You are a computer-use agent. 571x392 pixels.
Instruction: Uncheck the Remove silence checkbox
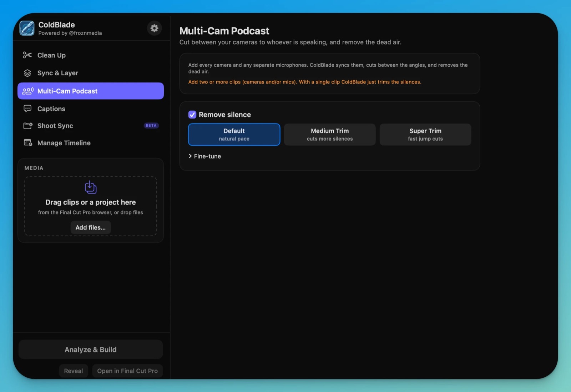pos(192,115)
